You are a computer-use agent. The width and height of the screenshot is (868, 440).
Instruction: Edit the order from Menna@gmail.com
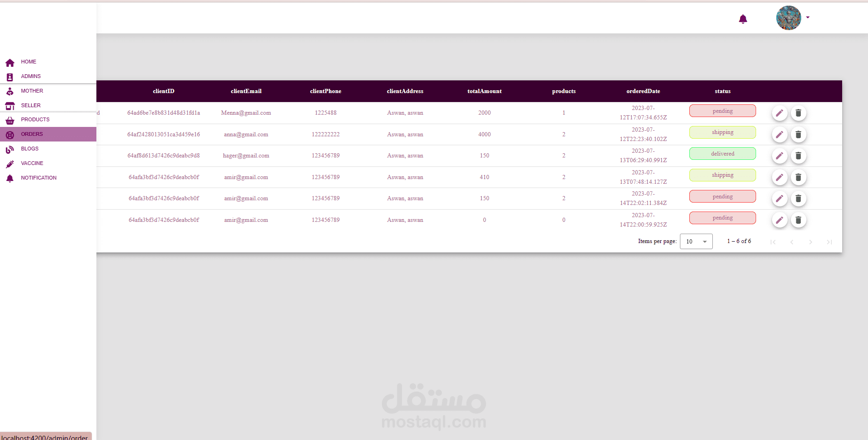click(780, 113)
